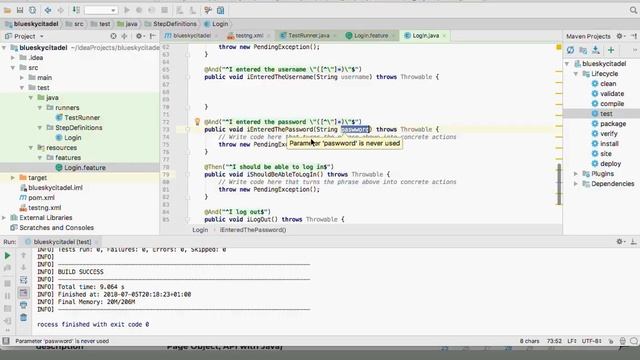Generate sources and update folders icon
The width and height of the screenshot is (640, 360).
coord(583,50)
